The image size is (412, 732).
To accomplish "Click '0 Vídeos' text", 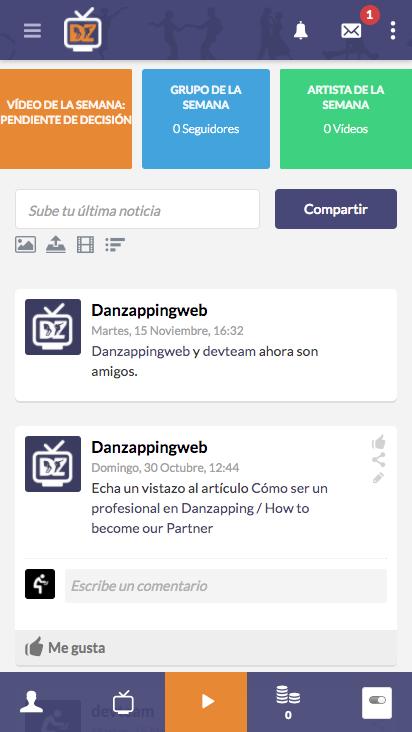I will [x=346, y=129].
